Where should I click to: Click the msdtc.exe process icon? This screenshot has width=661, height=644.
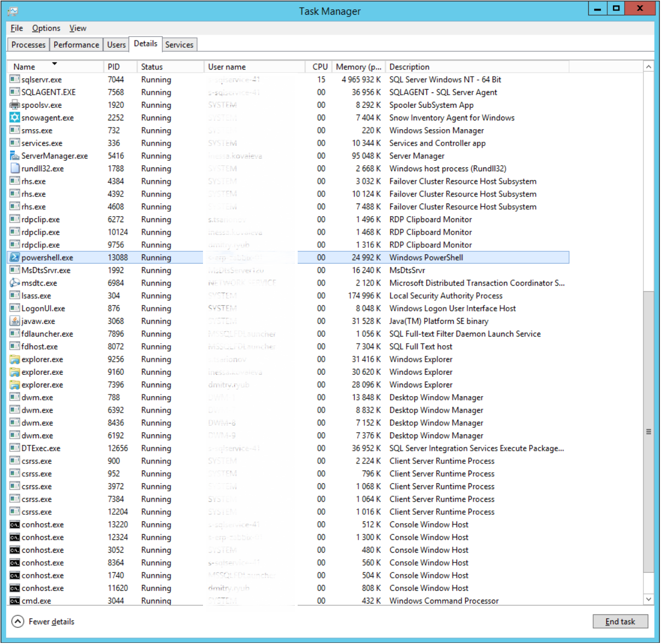[x=15, y=283]
